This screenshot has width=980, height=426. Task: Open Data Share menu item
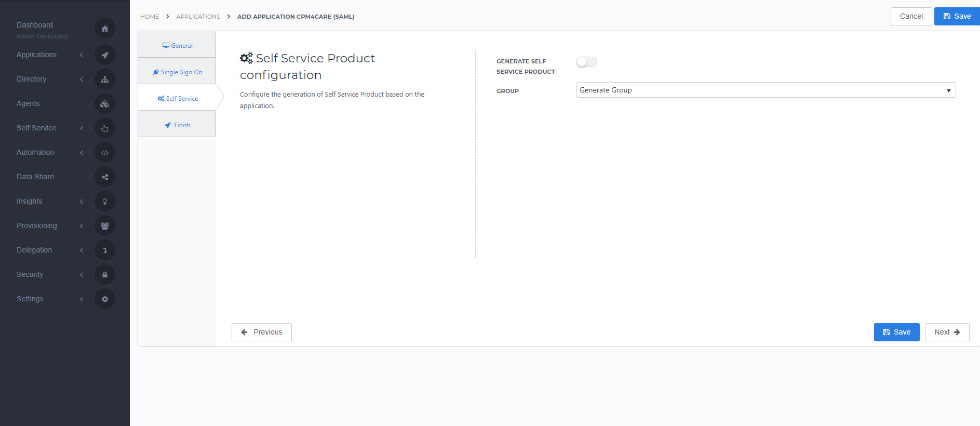point(35,177)
